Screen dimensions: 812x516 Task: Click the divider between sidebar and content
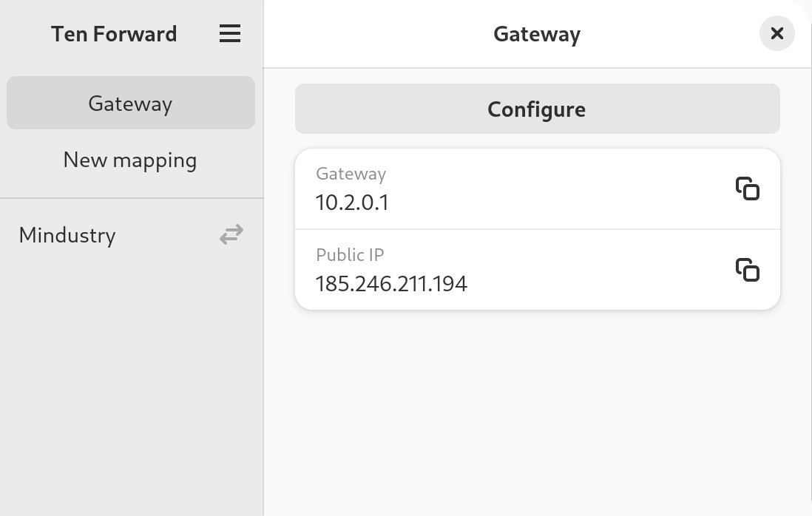263,258
